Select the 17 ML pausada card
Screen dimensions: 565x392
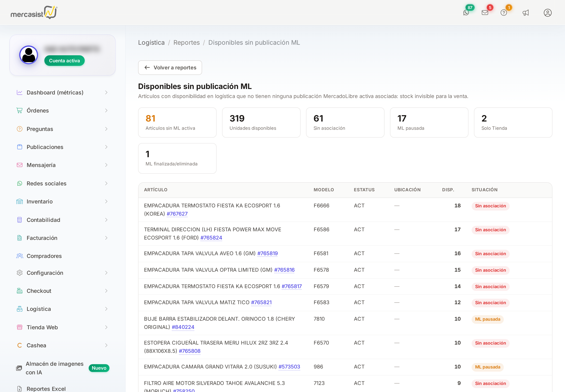click(x=429, y=122)
